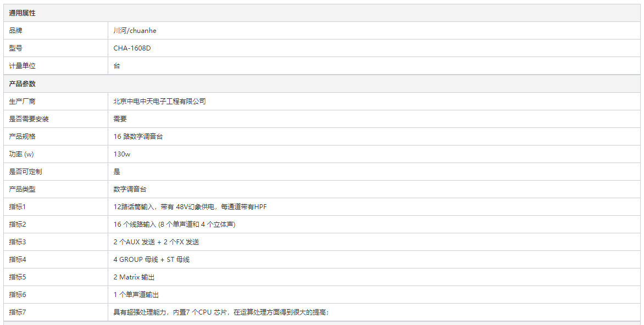Click the 指标3 label cell
Viewport: 644px width, 325px height.
(x=56, y=243)
